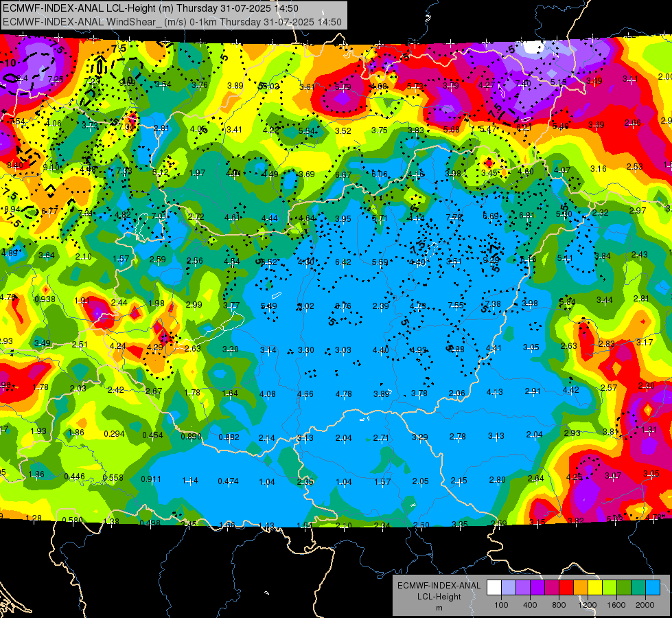Click the wind shear value '0.446'
The height and width of the screenshot is (618, 672).
(75, 477)
